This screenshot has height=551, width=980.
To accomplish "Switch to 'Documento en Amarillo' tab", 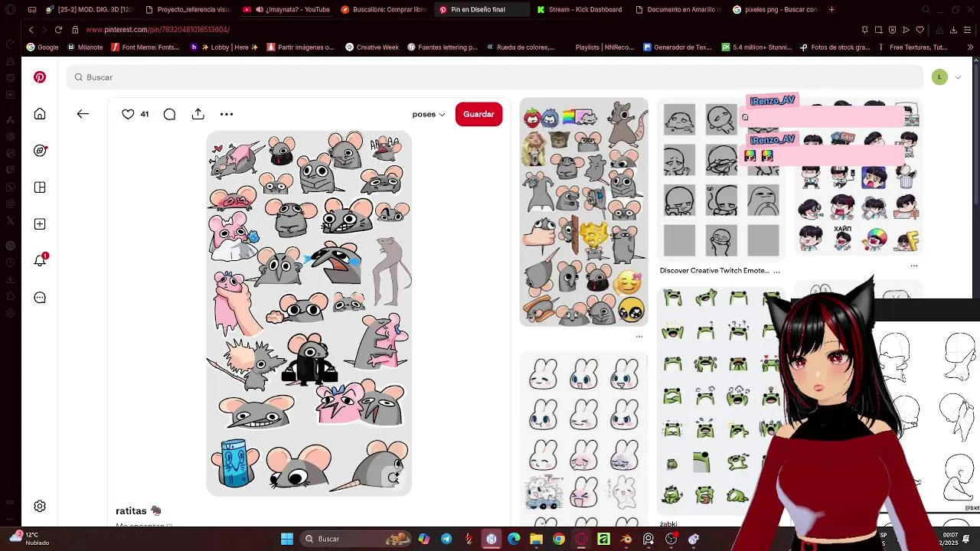I will coord(678,10).
